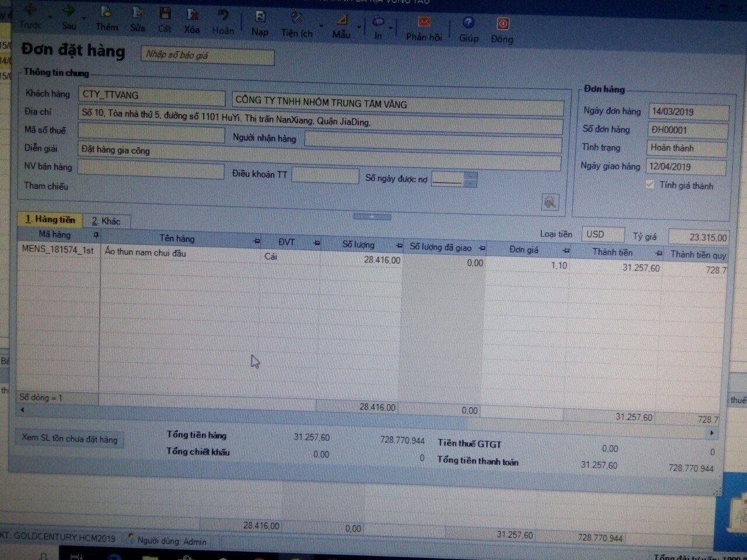The width and height of the screenshot is (747, 560).
Task: Edit the order with Sửa
Action: point(137,19)
